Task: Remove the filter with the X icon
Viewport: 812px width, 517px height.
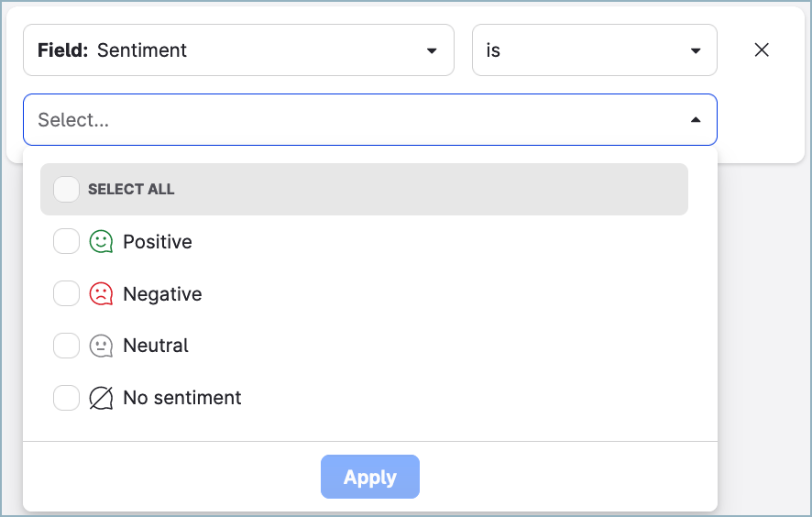Action: click(x=761, y=50)
